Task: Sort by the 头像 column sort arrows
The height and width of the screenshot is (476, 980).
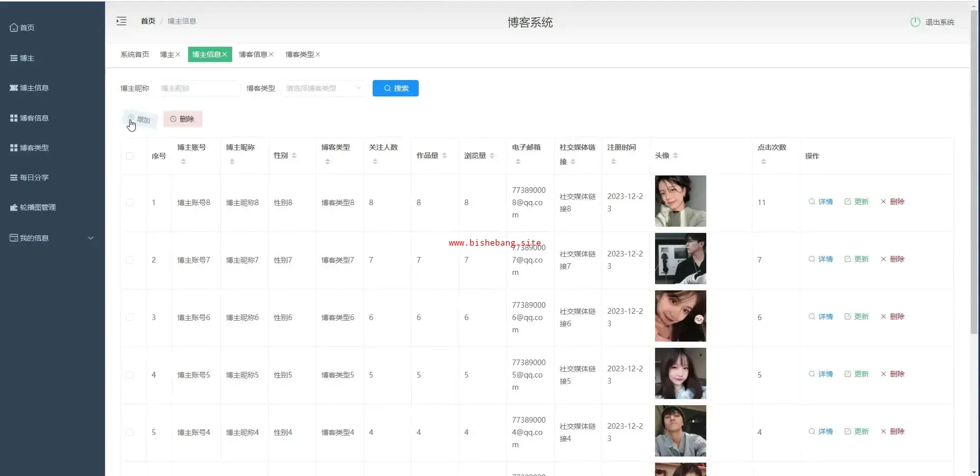Action: tap(676, 155)
